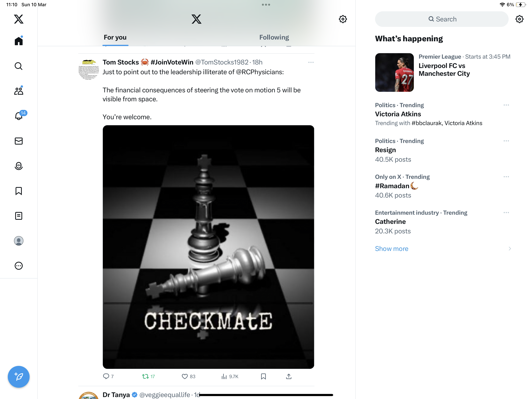532x399 pixels.
Task: Open the Home feed icon
Action: 18,41
